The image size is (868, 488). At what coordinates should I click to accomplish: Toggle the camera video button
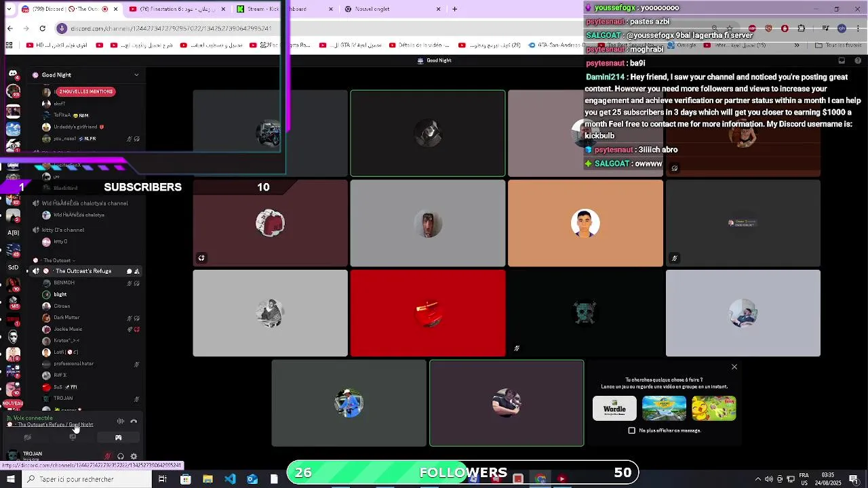(28, 438)
